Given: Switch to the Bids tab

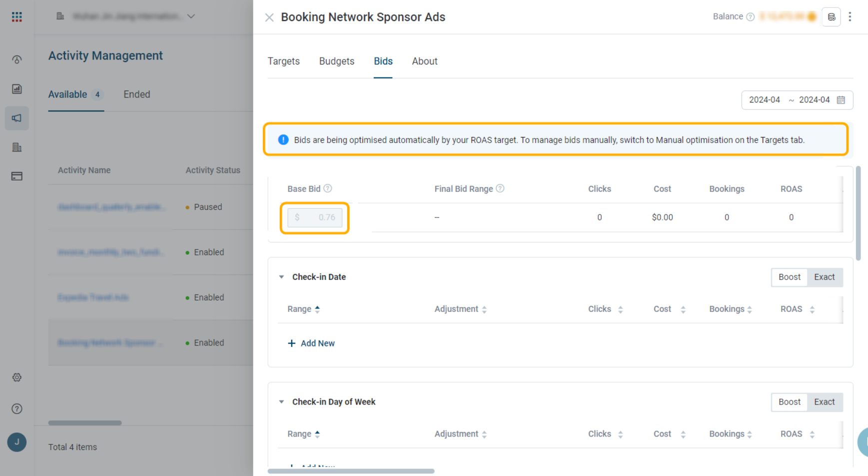Looking at the screenshot, I should pyautogui.click(x=383, y=61).
